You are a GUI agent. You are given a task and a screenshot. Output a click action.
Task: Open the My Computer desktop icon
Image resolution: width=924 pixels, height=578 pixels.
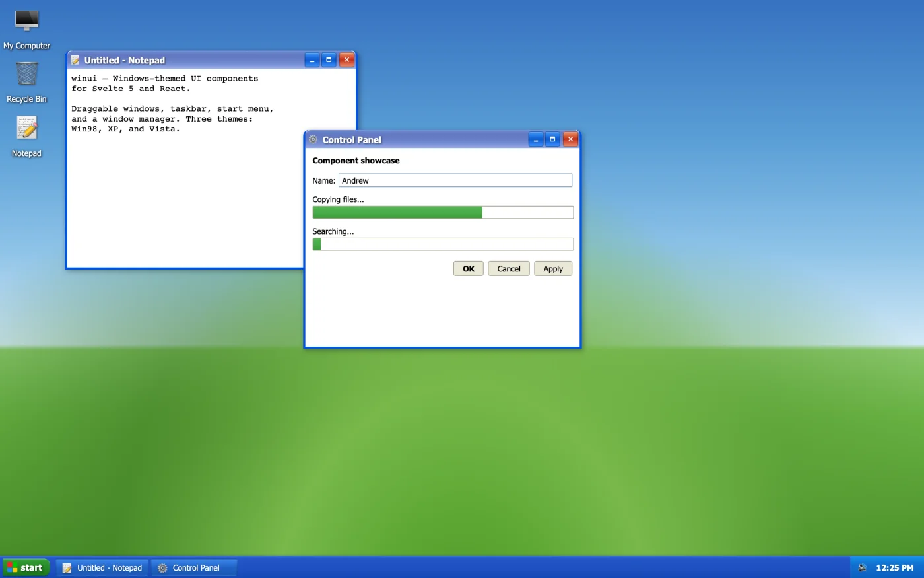pyautogui.click(x=26, y=30)
